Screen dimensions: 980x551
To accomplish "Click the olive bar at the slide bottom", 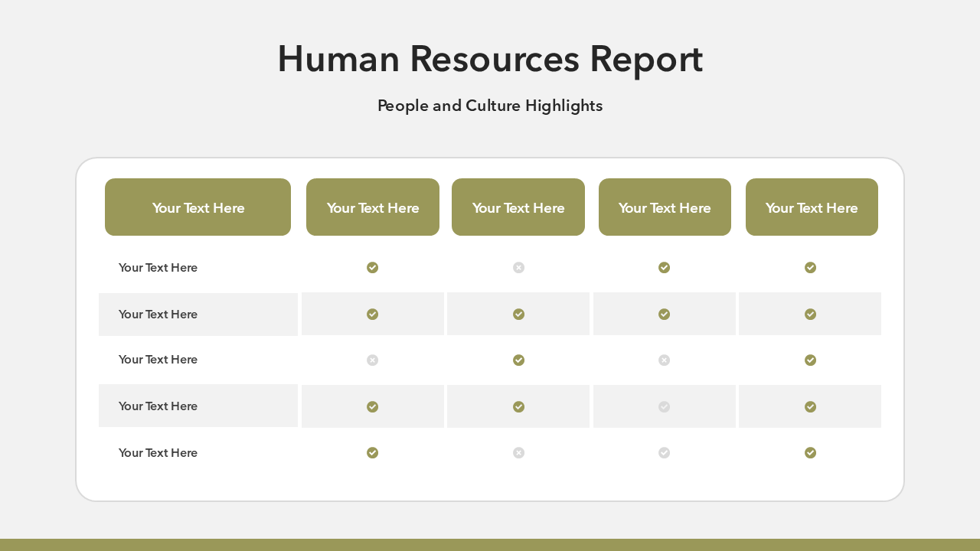I will click(490, 544).
